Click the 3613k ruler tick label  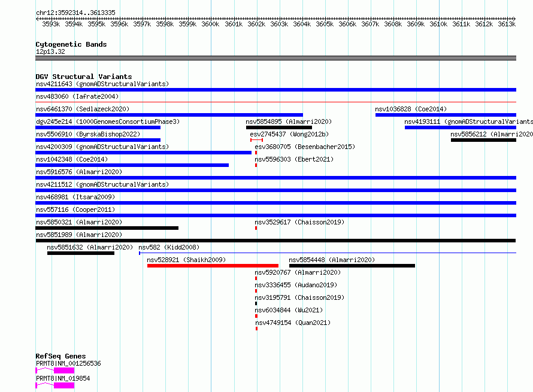click(x=507, y=24)
